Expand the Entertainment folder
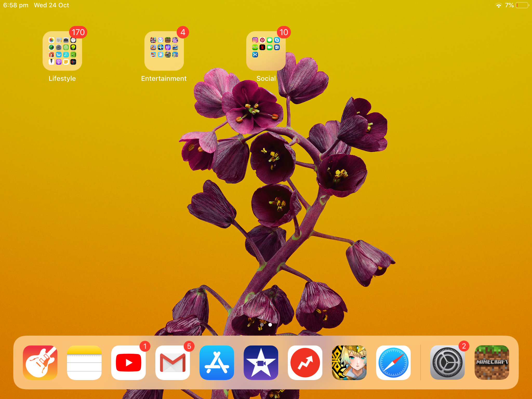Image resolution: width=532 pixels, height=399 pixels. point(164,51)
